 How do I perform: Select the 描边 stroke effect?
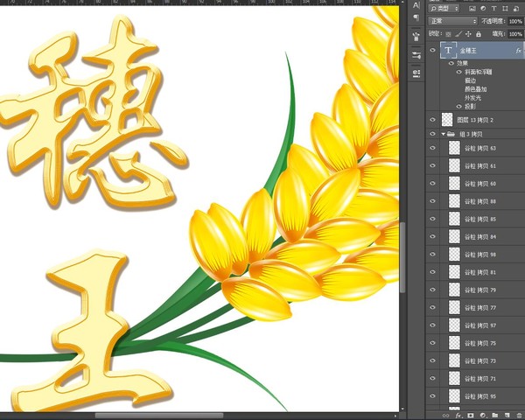(470, 80)
